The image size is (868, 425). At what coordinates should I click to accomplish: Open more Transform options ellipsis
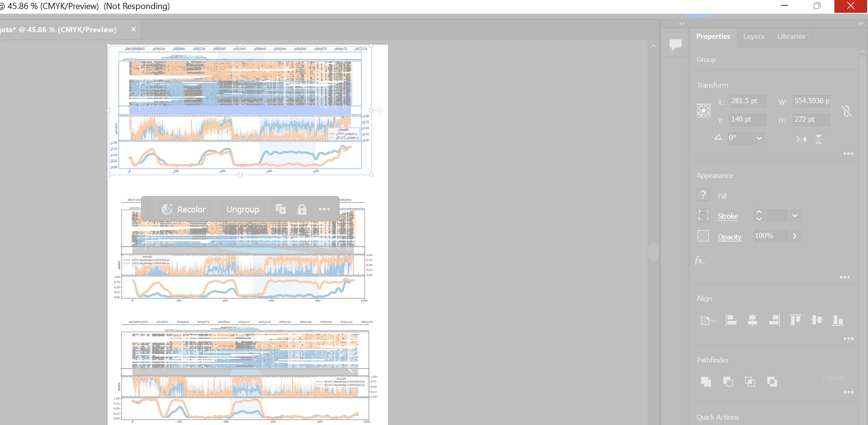pos(849,154)
